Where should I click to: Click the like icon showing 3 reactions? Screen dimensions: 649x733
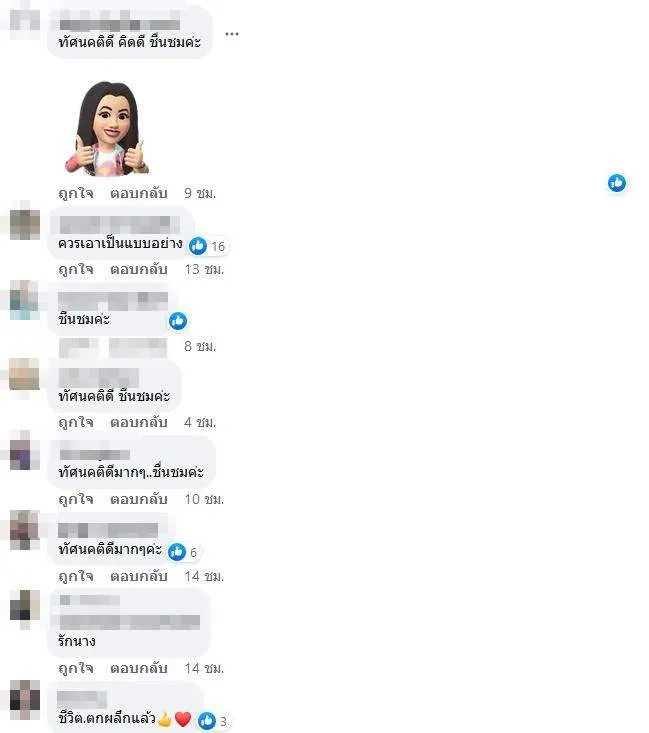coord(207,721)
